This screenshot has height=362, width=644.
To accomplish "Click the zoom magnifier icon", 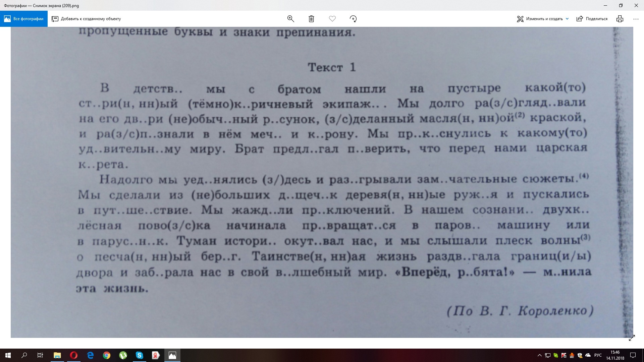I will coord(290,19).
